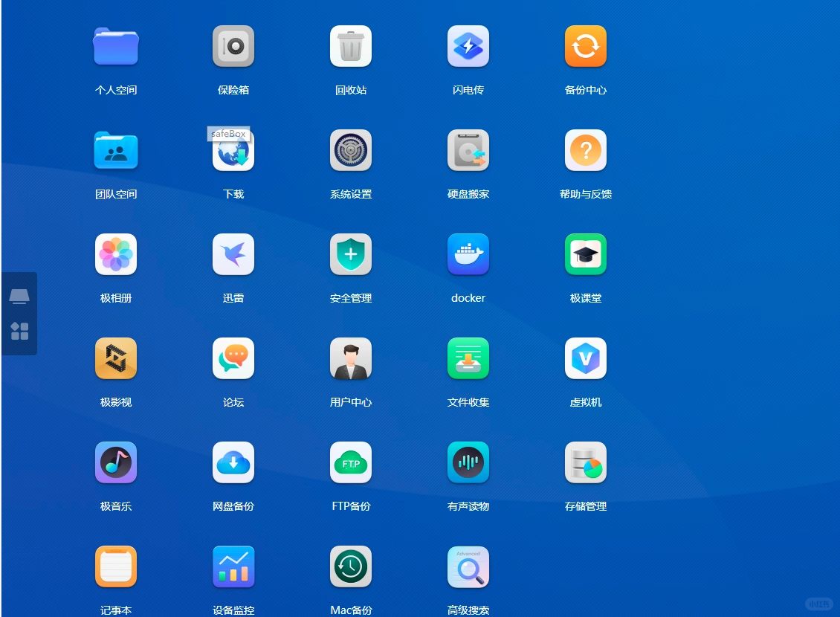Launch the 硬盘搬家 disk migration app
Screen dimensions: 840x617
pos(468,150)
